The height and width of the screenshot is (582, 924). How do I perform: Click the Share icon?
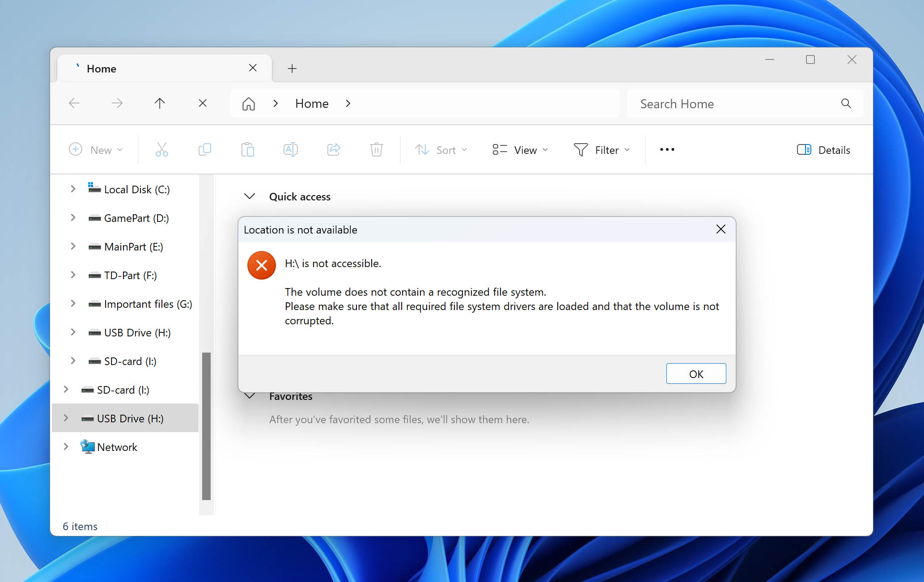click(333, 150)
